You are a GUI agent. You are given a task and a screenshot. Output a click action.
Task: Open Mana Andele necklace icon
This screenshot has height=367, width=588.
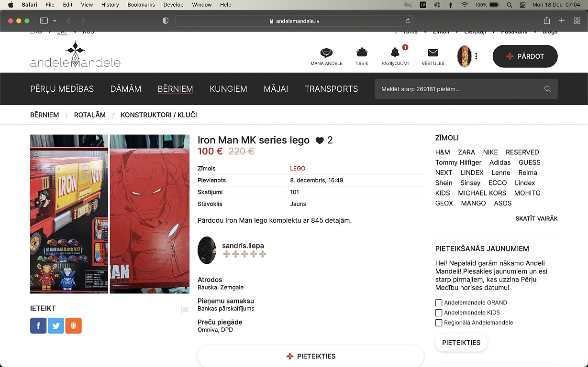point(326,53)
